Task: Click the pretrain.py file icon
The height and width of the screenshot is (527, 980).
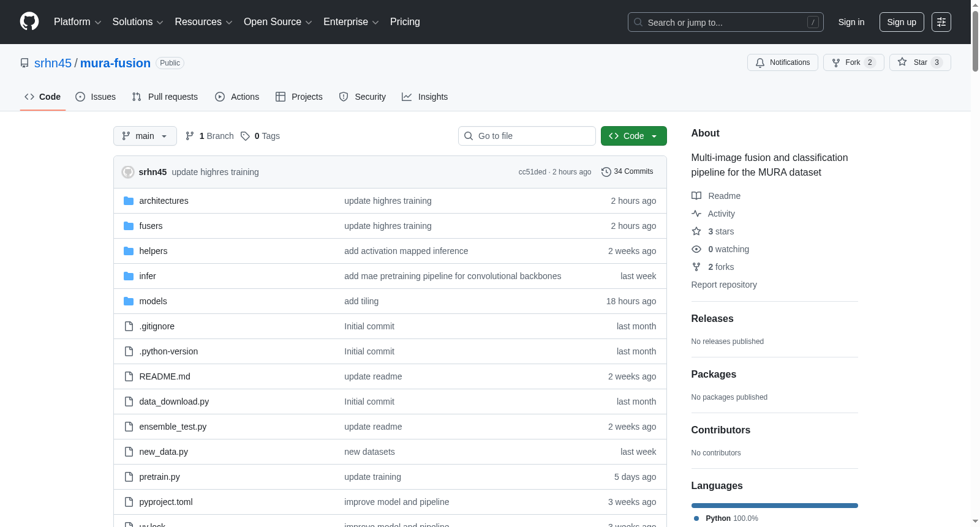Action: (129, 477)
